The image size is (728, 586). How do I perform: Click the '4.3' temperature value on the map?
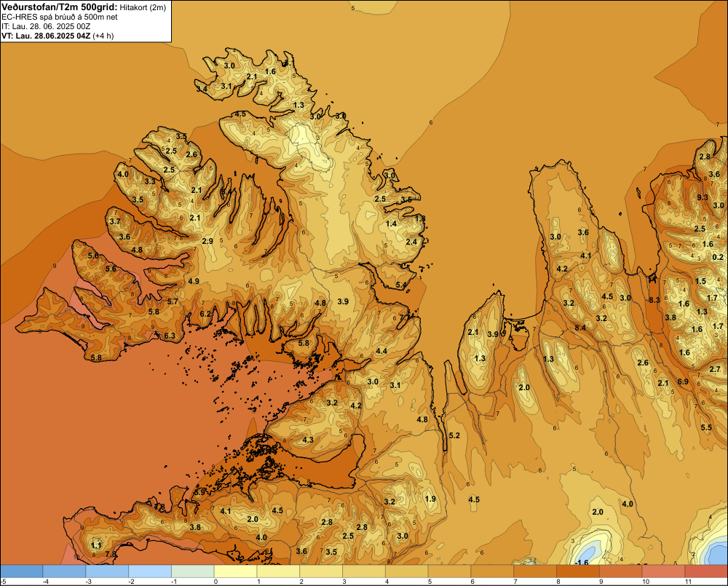[308, 440]
